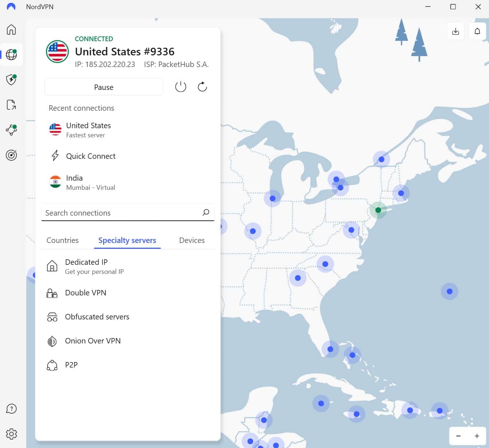Close the NordVPN window
The image size is (489, 448).
point(478,7)
